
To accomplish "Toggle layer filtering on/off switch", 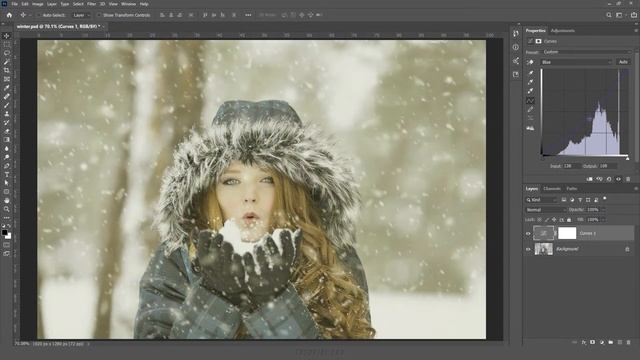I will [605, 199].
